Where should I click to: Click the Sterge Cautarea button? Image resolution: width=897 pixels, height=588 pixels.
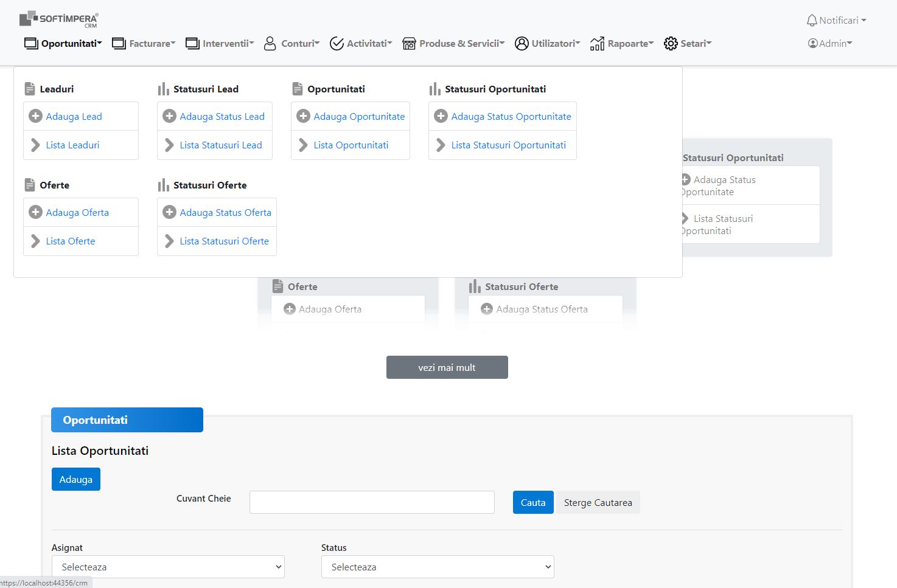point(598,502)
